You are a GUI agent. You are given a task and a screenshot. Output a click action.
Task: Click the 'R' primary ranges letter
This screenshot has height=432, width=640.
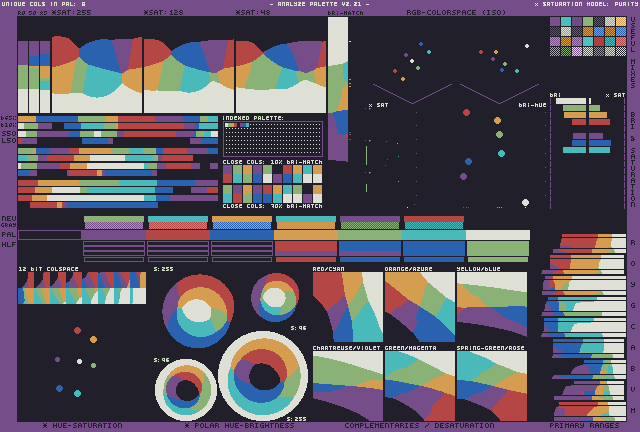click(633, 243)
